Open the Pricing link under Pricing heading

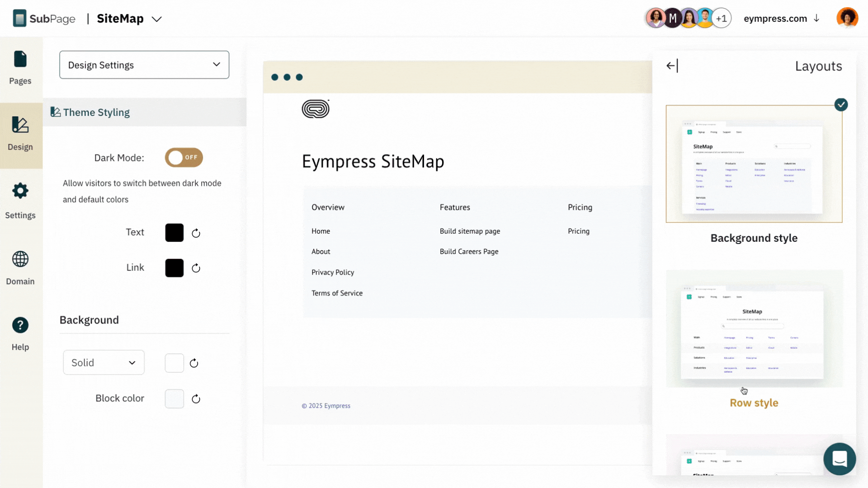(579, 231)
